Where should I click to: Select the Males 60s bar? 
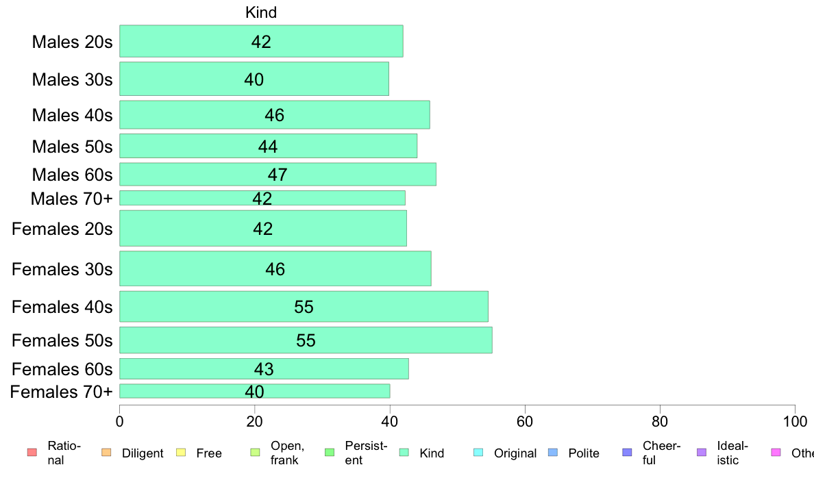(x=277, y=175)
